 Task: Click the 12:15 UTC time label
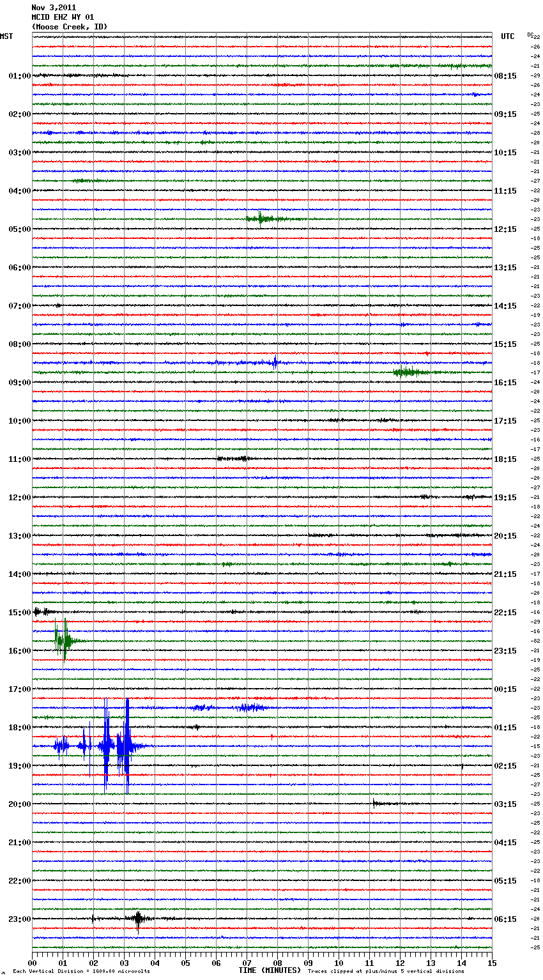click(505, 229)
